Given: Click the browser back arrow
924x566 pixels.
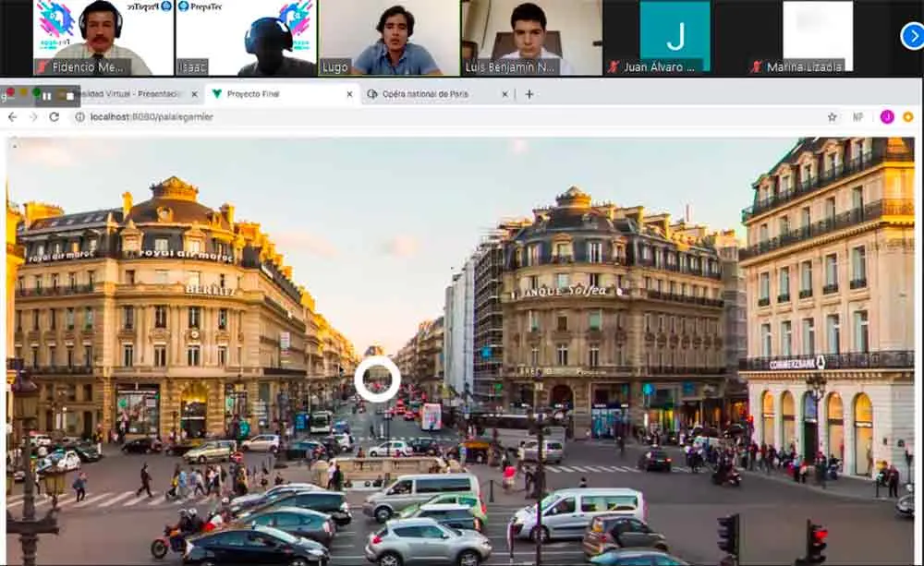Looking at the screenshot, I should click(12, 117).
